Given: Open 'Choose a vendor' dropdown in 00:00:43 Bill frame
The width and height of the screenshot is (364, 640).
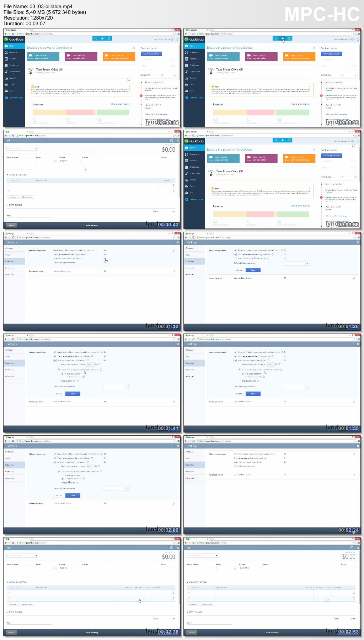Looking at the screenshot, I should coord(22,148).
